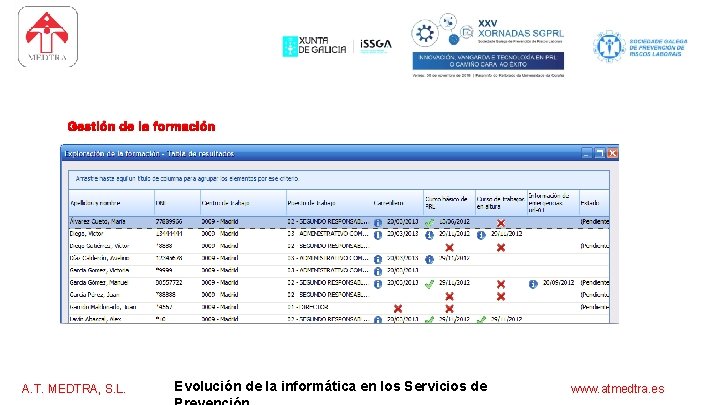Click 20/09/2012 date in emergencias column
The width and height of the screenshot is (720, 405).
[558, 282]
